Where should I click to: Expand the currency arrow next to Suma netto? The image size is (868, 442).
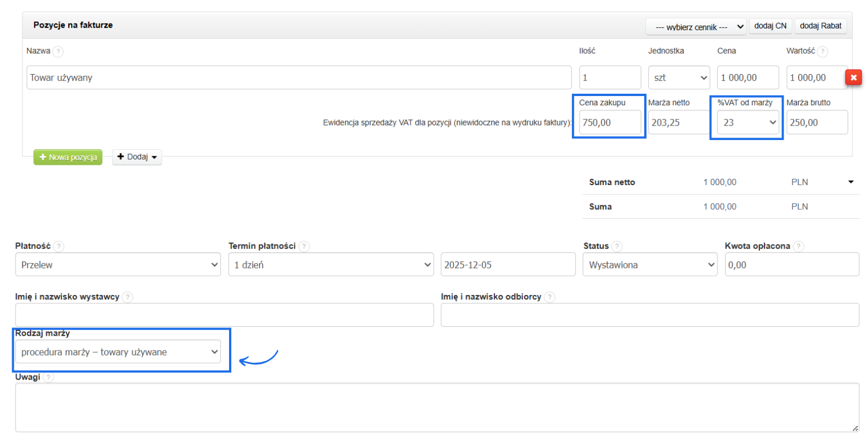(851, 182)
